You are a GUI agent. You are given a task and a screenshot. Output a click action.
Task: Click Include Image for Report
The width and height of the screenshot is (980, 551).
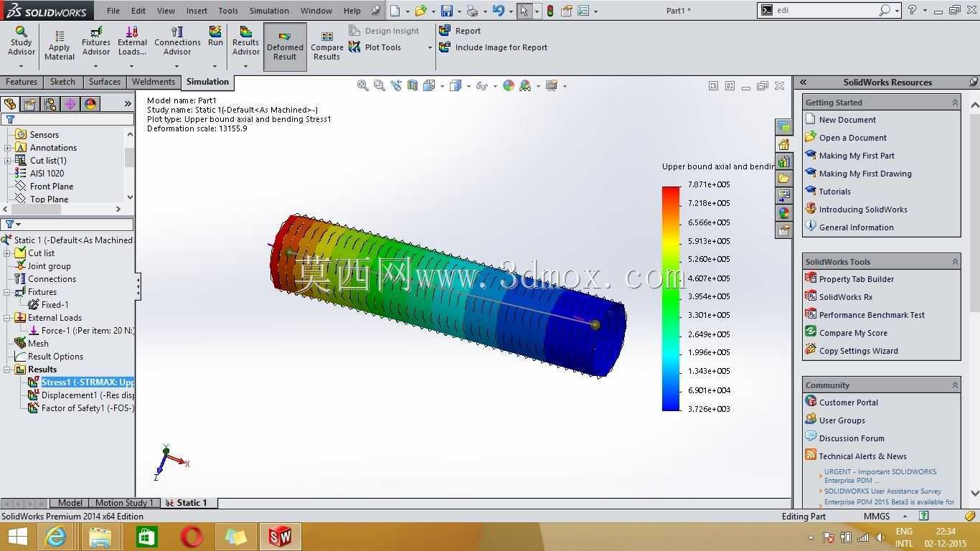click(x=493, y=47)
